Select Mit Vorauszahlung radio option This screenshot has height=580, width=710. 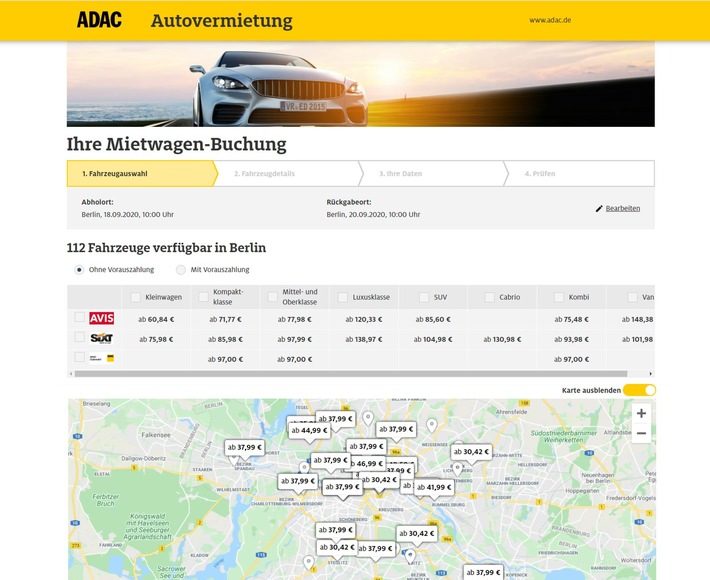point(181,270)
